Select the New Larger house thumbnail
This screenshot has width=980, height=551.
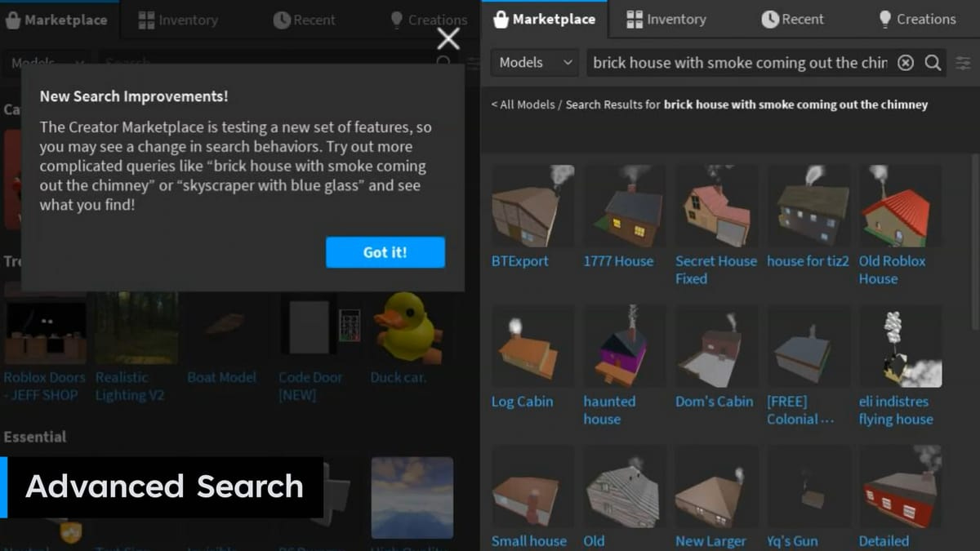pyautogui.click(x=716, y=486)
